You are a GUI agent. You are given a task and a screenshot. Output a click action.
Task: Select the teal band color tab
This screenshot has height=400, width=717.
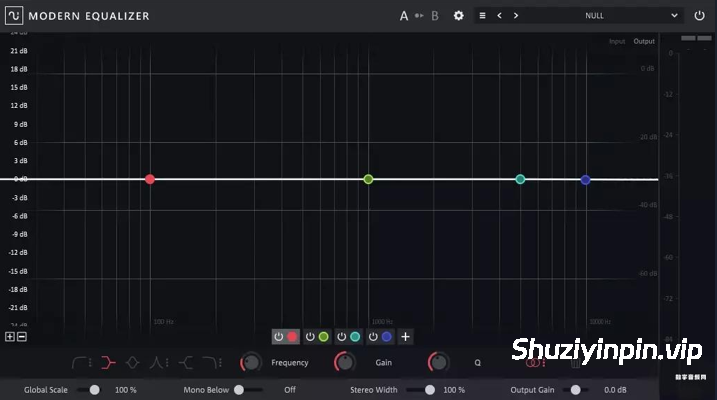pyautogui.click(x=355, y=337)
